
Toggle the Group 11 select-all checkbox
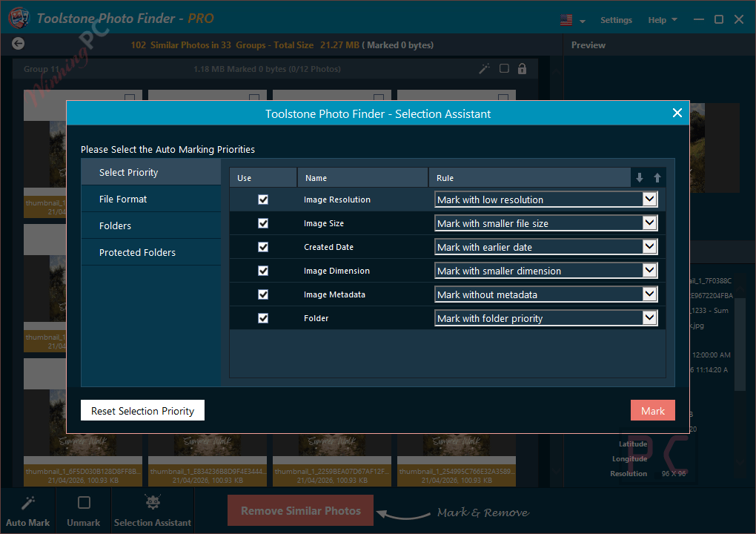pos(504,68)
